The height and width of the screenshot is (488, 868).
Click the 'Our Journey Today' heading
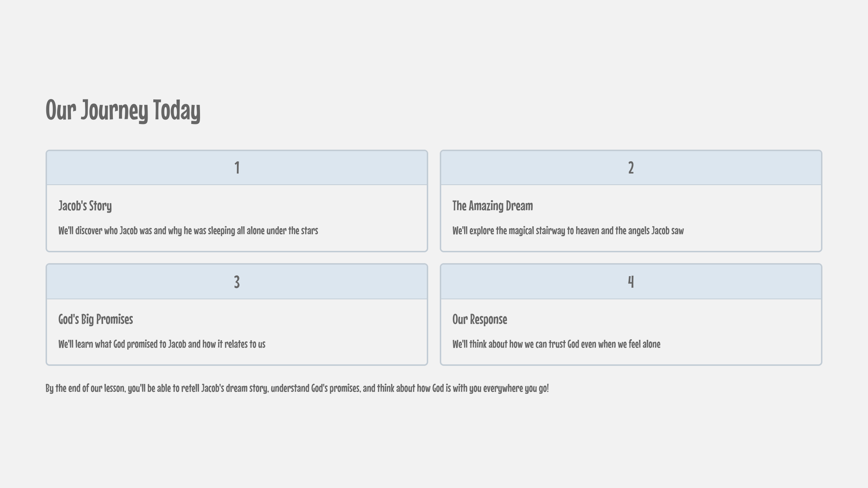tap(123, 110)
